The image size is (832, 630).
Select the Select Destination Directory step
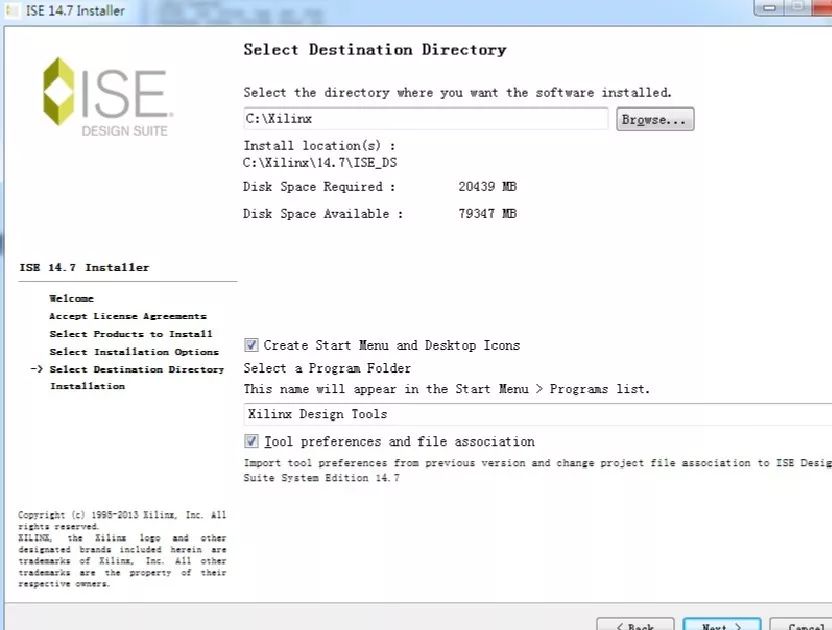(x=137, y=369)
